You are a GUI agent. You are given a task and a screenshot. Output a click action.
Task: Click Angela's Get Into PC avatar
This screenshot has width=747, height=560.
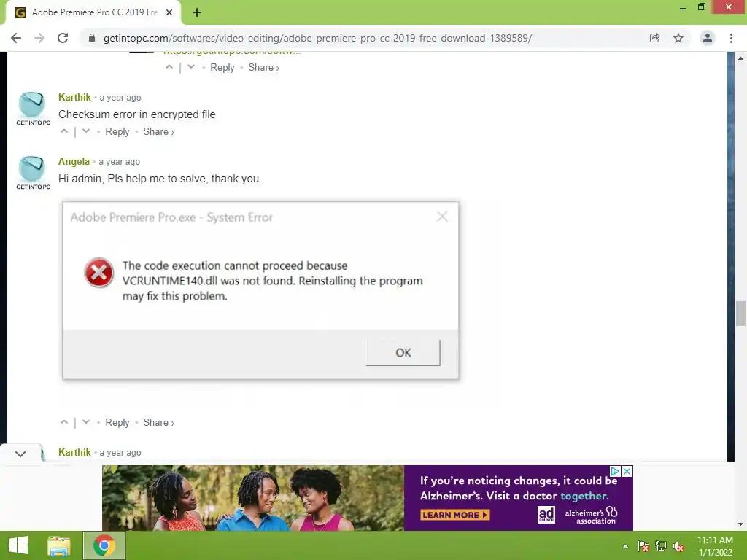[32, 172]
